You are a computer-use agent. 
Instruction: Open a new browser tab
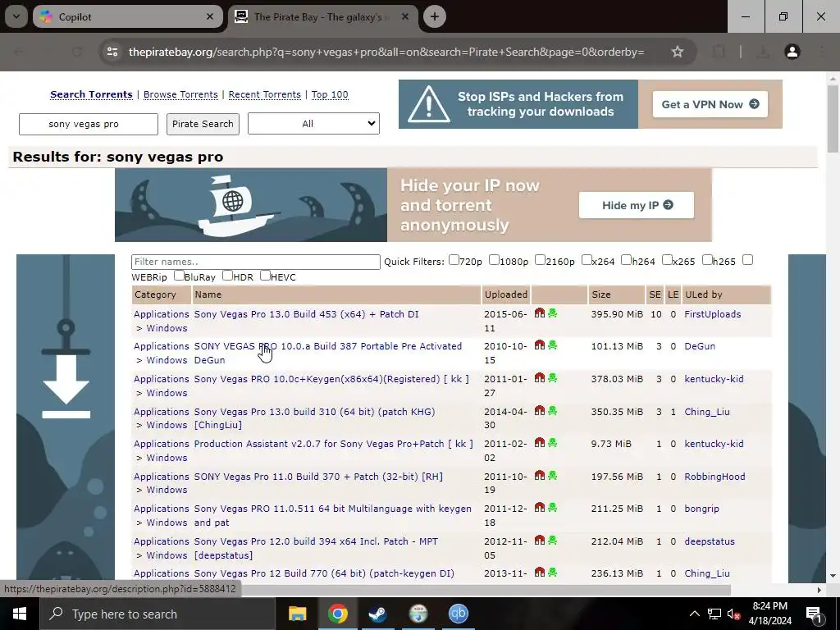[435, 16]
